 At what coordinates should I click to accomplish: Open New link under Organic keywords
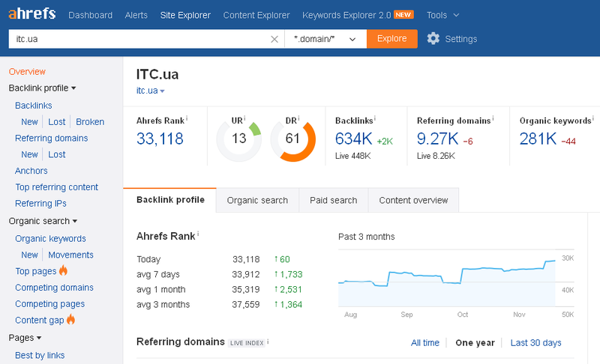29,255
